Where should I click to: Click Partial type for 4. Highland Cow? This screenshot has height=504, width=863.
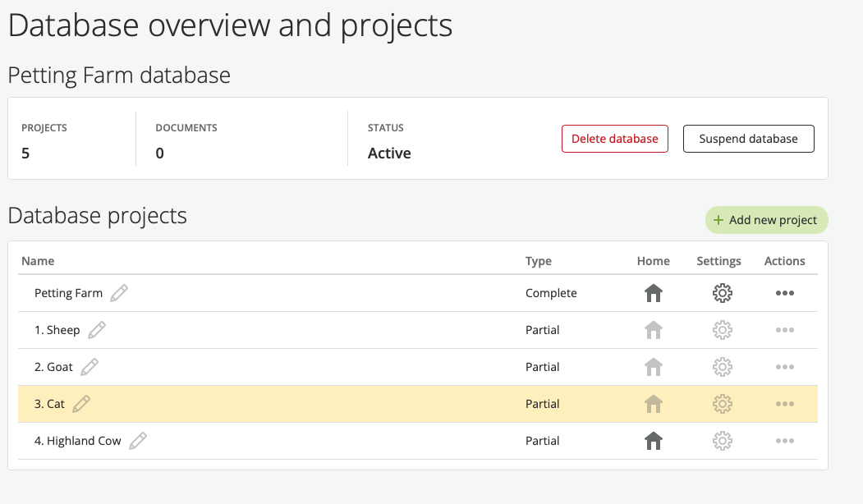[542, 441]
